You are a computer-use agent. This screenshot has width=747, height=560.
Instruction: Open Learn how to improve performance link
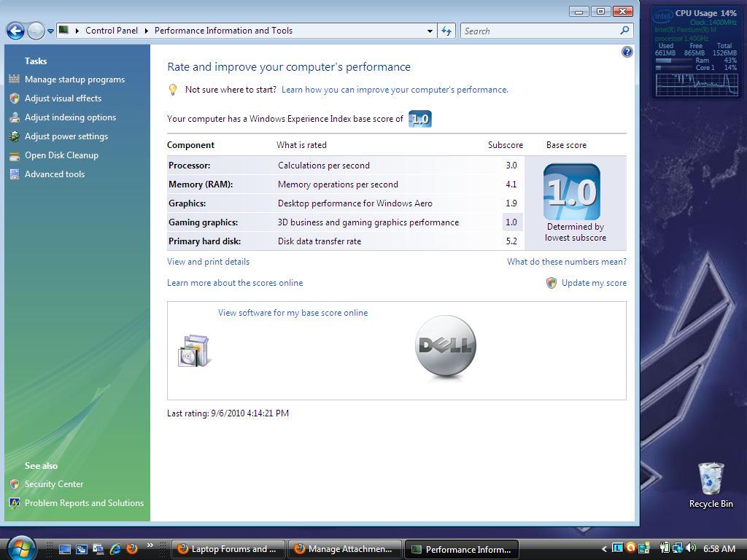pyautogui.click(x=395, y=90)
